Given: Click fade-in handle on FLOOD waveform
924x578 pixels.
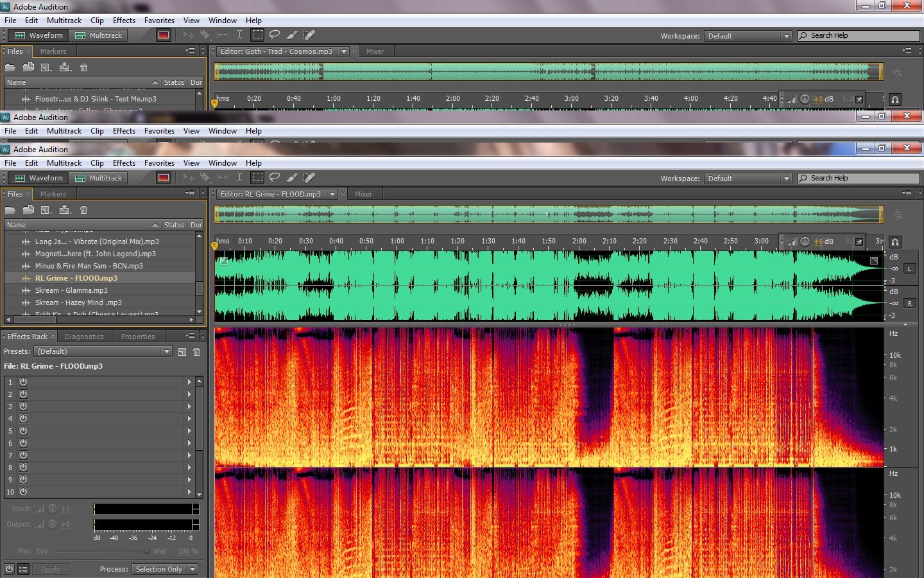Looking at the screenshot, I should coord(223,261).
